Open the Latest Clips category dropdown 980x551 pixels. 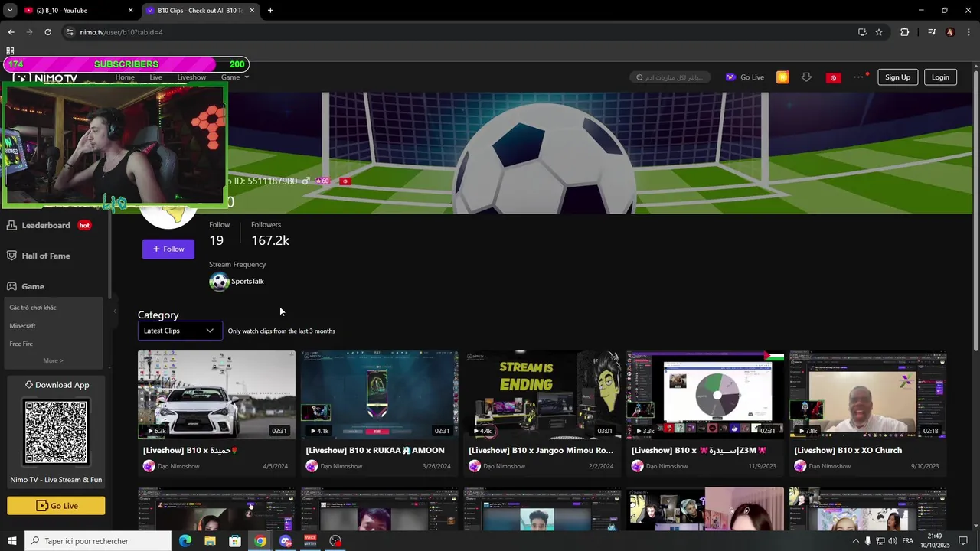point(180,331)
